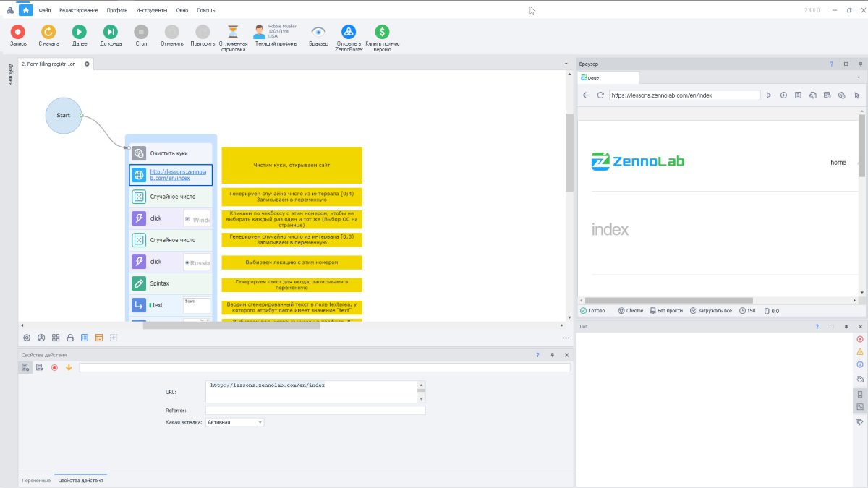Select note Выбираем локацию с этим номером
The image size is (868, 488).
(292, 262)
